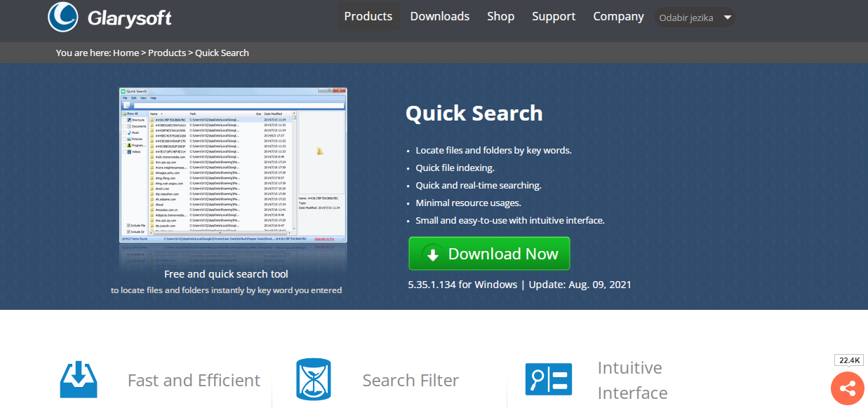Open the Products menu
This screenshot has height=408, width=868.
[368, 16]
